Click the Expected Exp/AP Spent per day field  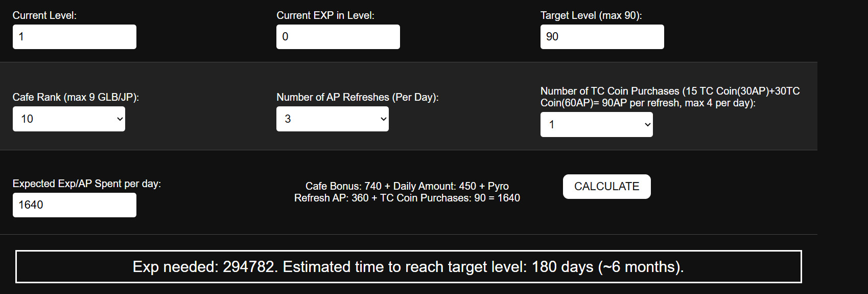(74, 205)
